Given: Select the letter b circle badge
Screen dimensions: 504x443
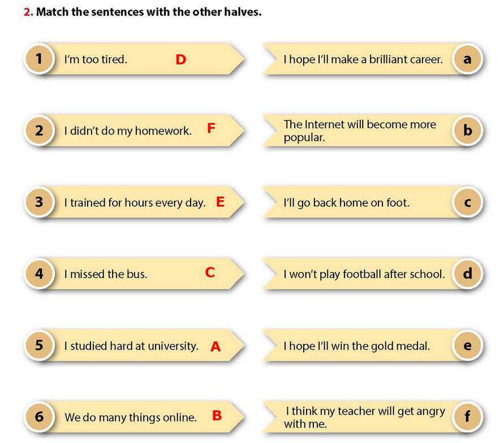Looking at the screenshot, I should pyautogui.click(x=467, y=131).
